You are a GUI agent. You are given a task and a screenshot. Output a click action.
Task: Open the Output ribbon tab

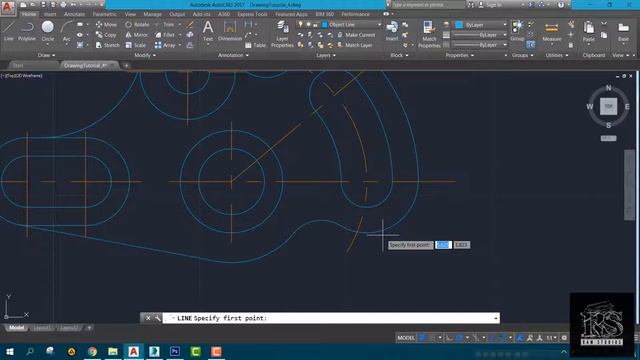177,14
